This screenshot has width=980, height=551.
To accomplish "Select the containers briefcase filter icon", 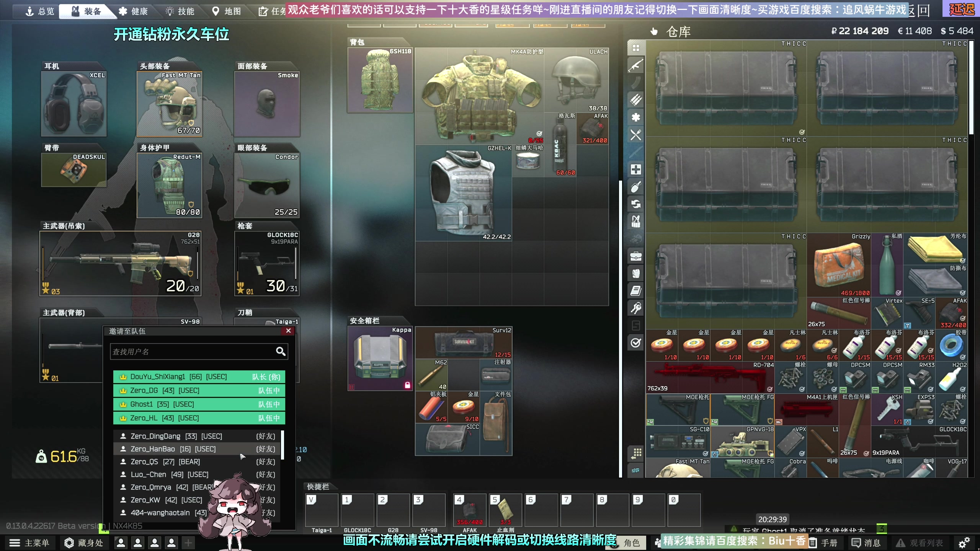I will click(635, 256).
